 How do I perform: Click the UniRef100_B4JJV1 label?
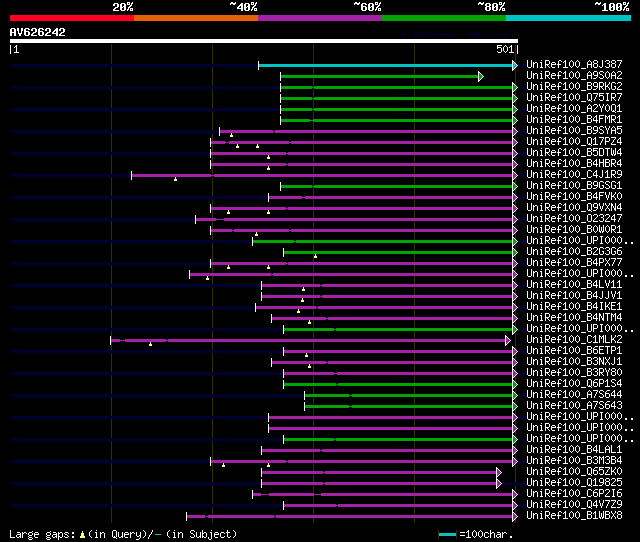point(574,296)
